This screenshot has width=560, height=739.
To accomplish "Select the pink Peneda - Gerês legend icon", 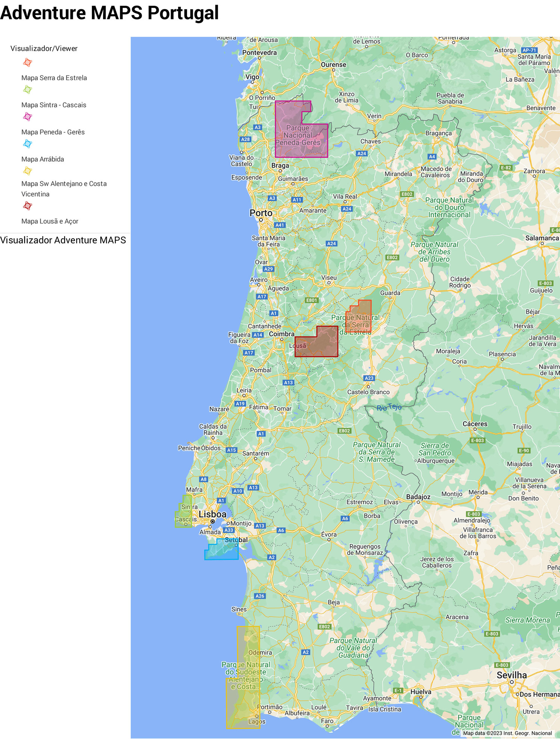I will coord(28,117).
